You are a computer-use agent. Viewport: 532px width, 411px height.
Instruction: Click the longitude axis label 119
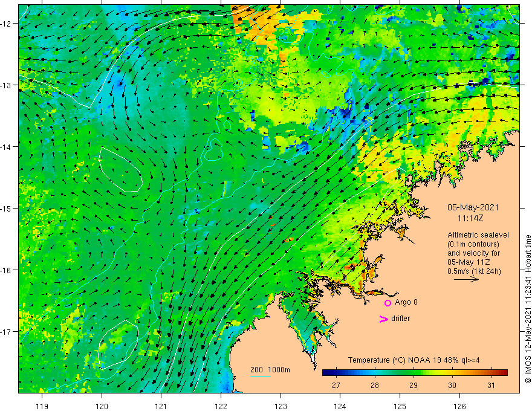click(42, 406)
